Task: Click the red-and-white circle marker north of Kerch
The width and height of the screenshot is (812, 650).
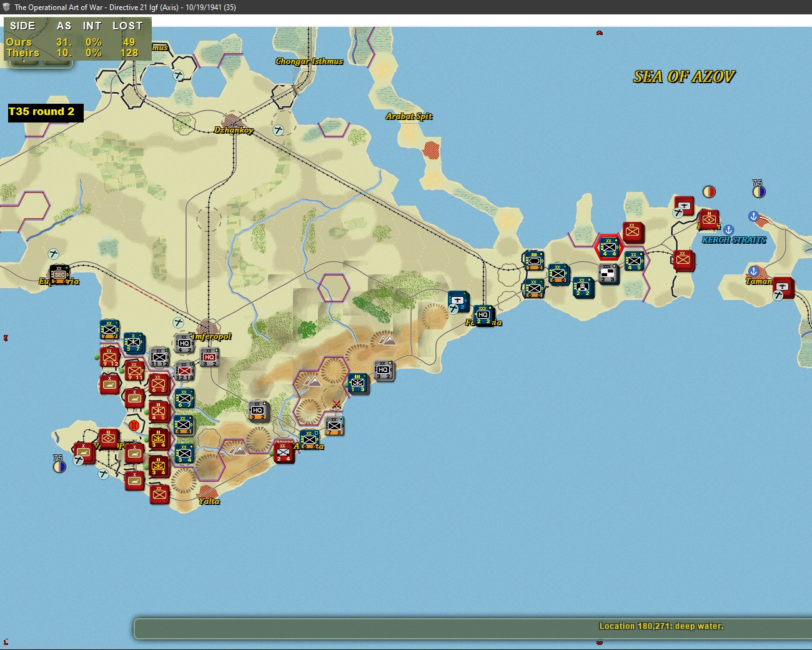Action: [x=709, y=191]
